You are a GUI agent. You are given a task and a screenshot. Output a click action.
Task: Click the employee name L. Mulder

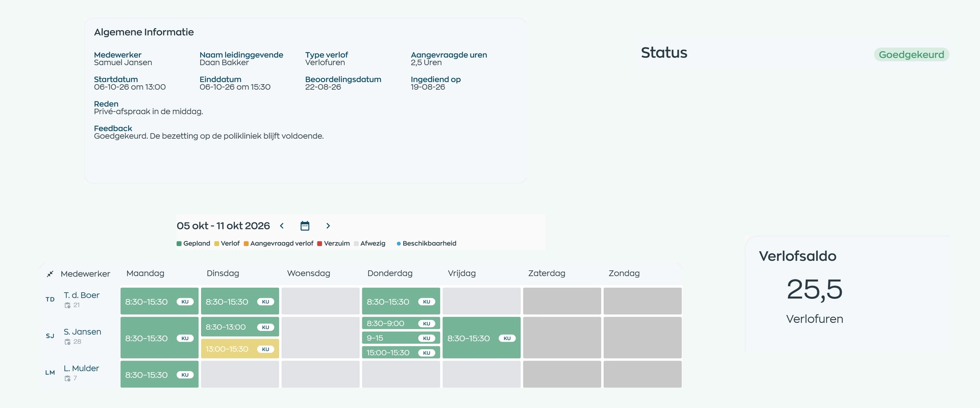(82, 369)
